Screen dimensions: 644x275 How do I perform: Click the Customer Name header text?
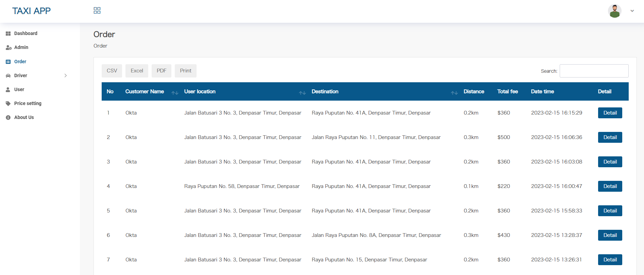[x=145, y=91]
